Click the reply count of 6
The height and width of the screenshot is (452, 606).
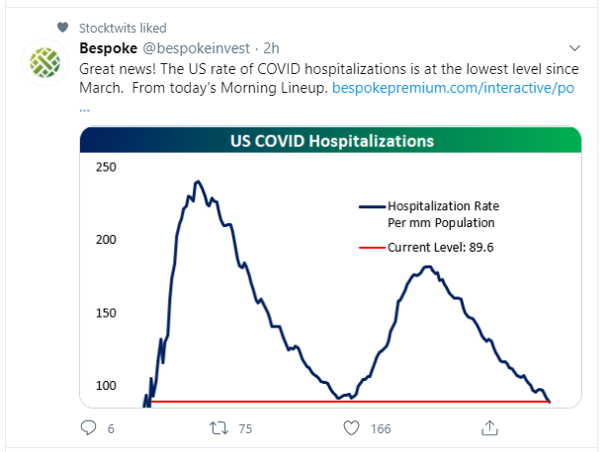110,429
